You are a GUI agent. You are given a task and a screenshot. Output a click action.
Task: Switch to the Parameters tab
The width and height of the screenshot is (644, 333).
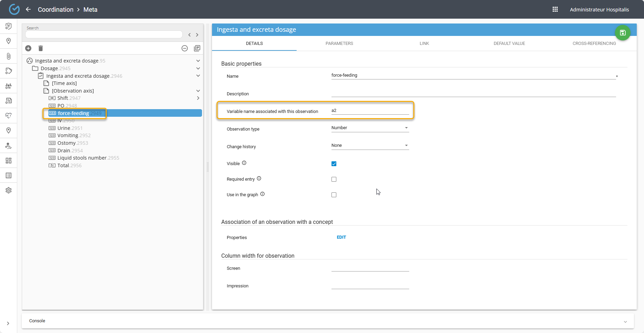click(339, 44)
